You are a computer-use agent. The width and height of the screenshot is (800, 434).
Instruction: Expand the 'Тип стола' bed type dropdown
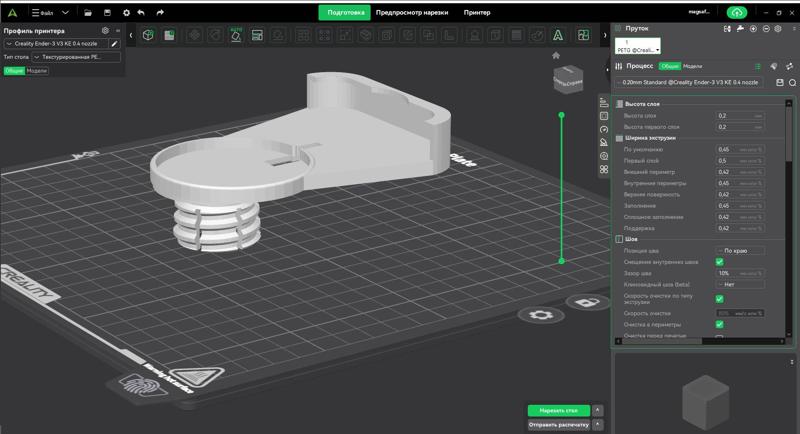point(76,57)
